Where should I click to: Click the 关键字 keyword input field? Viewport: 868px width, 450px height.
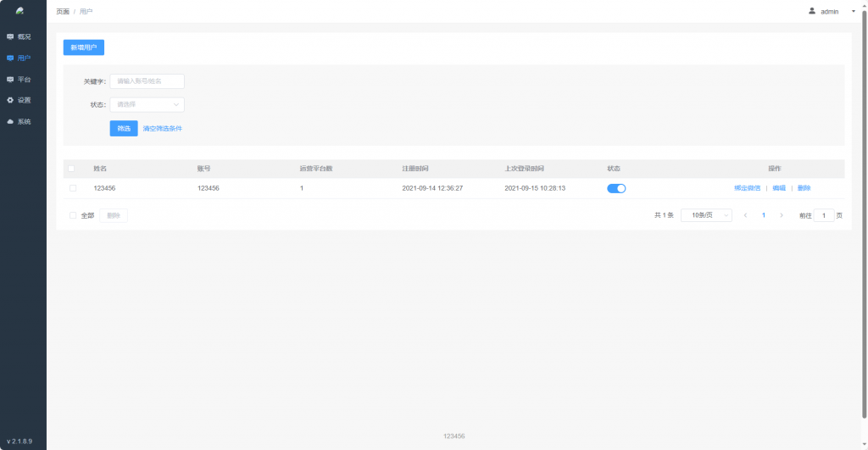click(x=147, y=81)
